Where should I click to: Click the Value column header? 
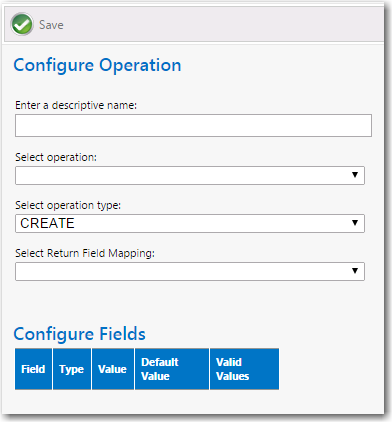pyautogui.click(x=113, y=369)
